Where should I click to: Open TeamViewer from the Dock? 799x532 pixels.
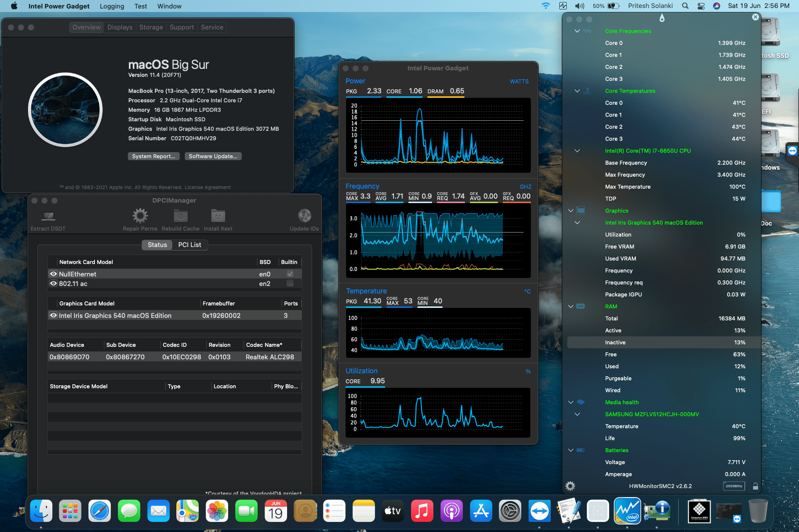(x=539, y=511)
